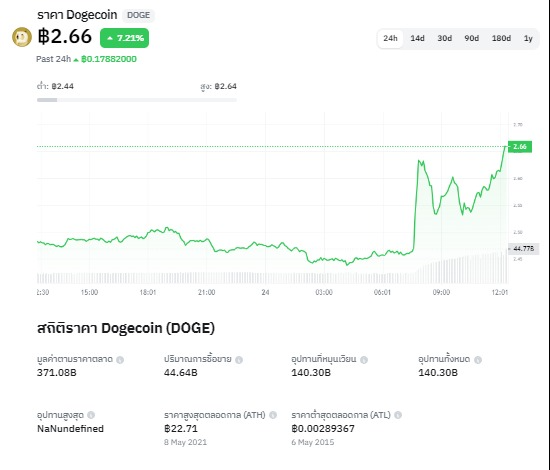This screenshot has height=470, width=550.
Task: Click the 21:00 time axis label
Action: pyautogui.click(x=206, y=292)
